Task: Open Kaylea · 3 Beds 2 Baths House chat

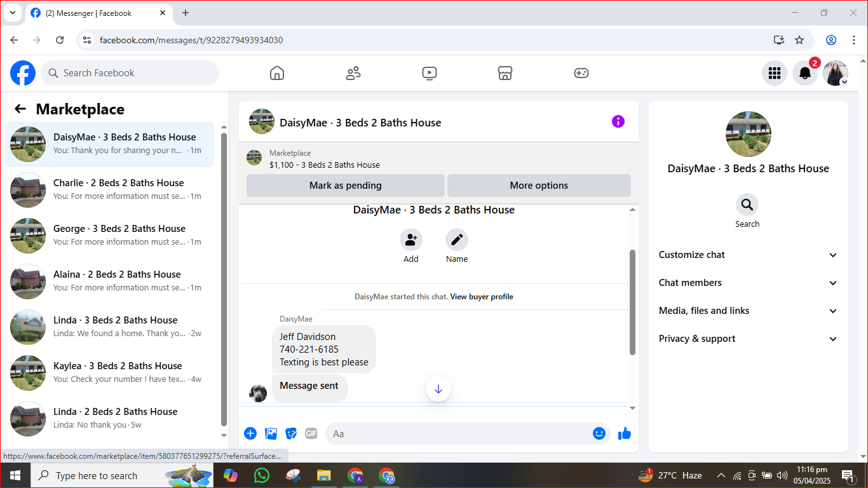Action: coord(110,373)
